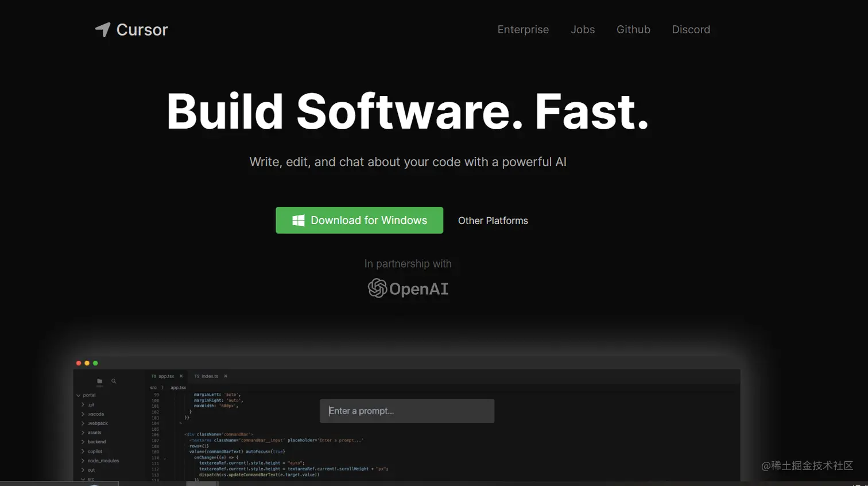This screenshot has height=486, width=868.
Task: Close the app.tsx tab with its X
Action: 181,376
